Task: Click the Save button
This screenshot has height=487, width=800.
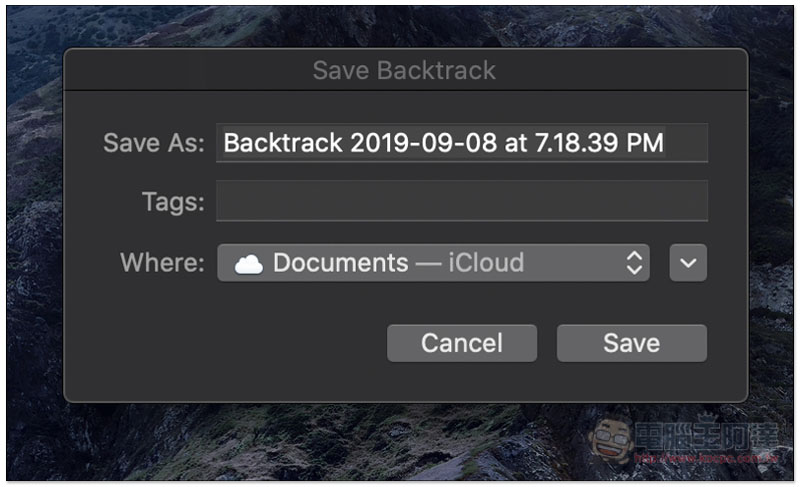Action: (632, 343)
